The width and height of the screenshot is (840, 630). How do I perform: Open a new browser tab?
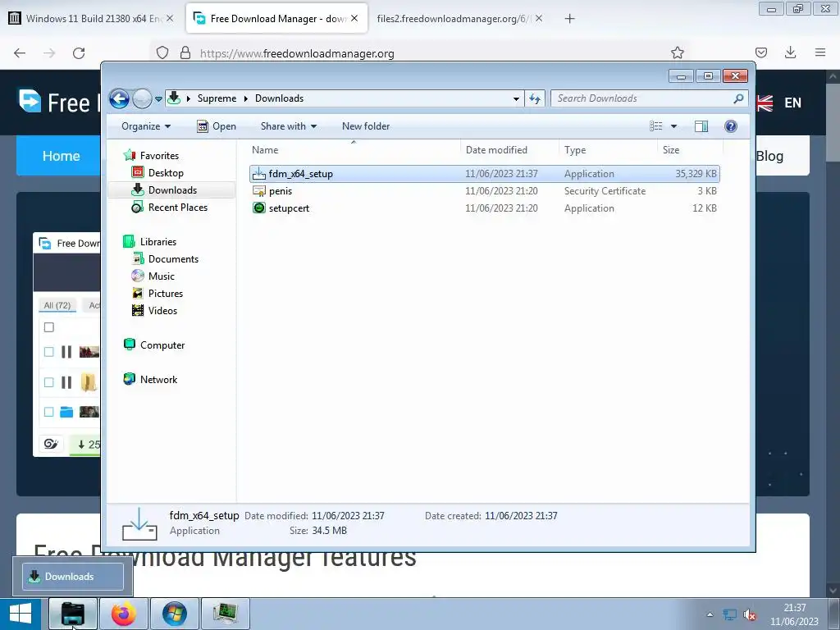click(569, 19)
